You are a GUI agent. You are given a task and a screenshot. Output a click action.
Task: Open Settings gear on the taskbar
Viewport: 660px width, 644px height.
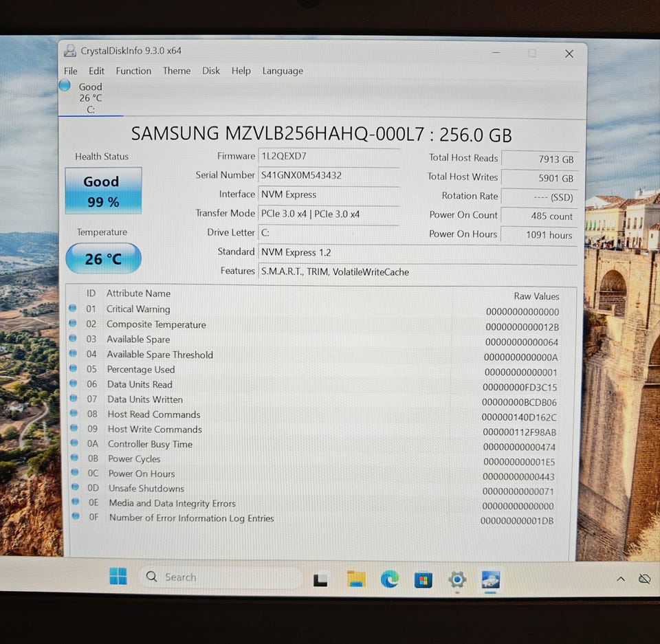[x=457, y=580]
